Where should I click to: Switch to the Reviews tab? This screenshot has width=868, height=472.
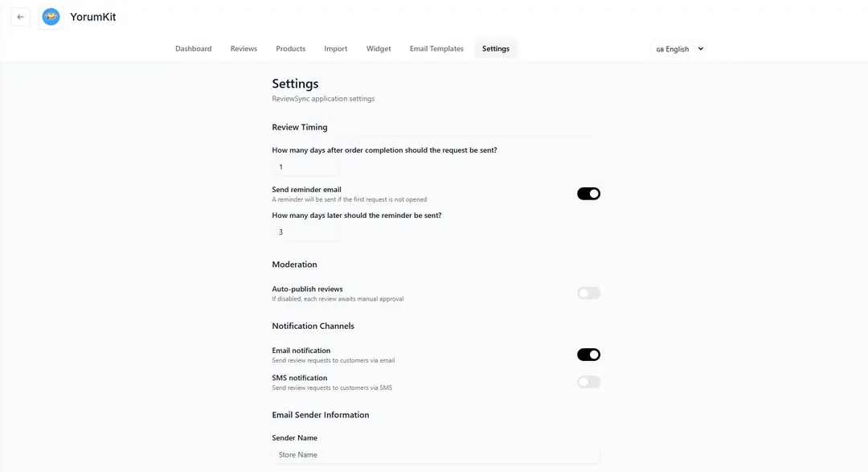pyautogui.click(x=244, y=49)
